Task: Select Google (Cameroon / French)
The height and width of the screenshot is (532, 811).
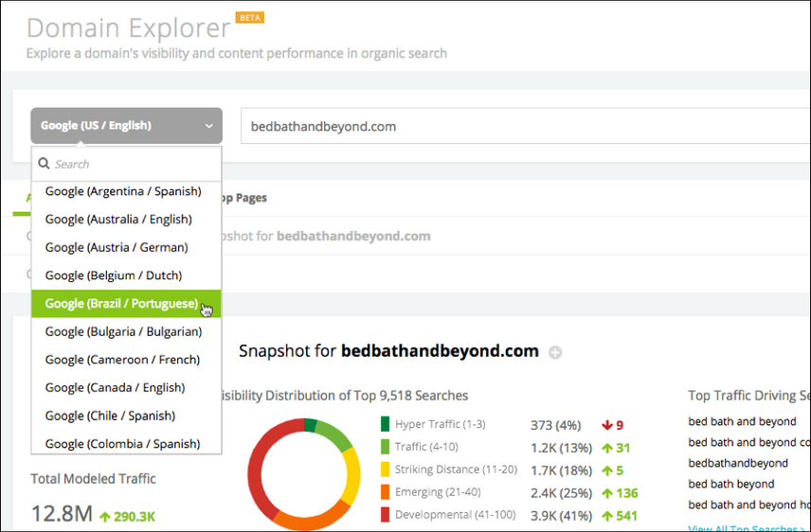Action: [x=126, y=360]
